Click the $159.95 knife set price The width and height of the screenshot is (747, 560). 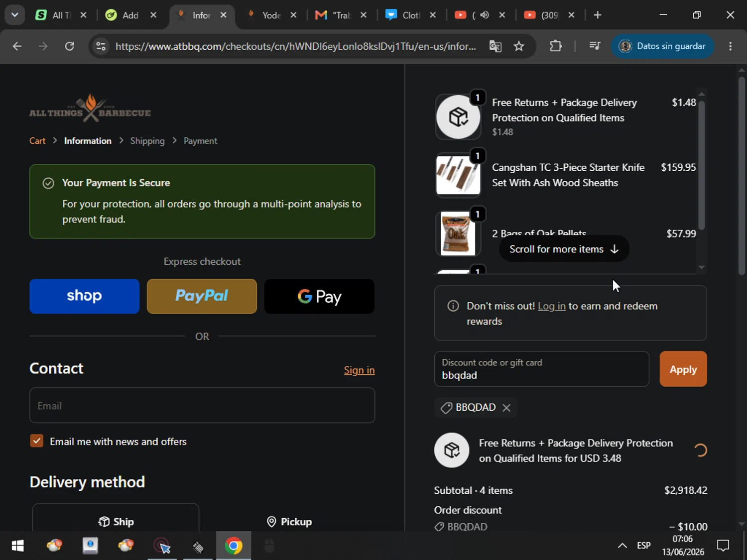tap(678, 167)
